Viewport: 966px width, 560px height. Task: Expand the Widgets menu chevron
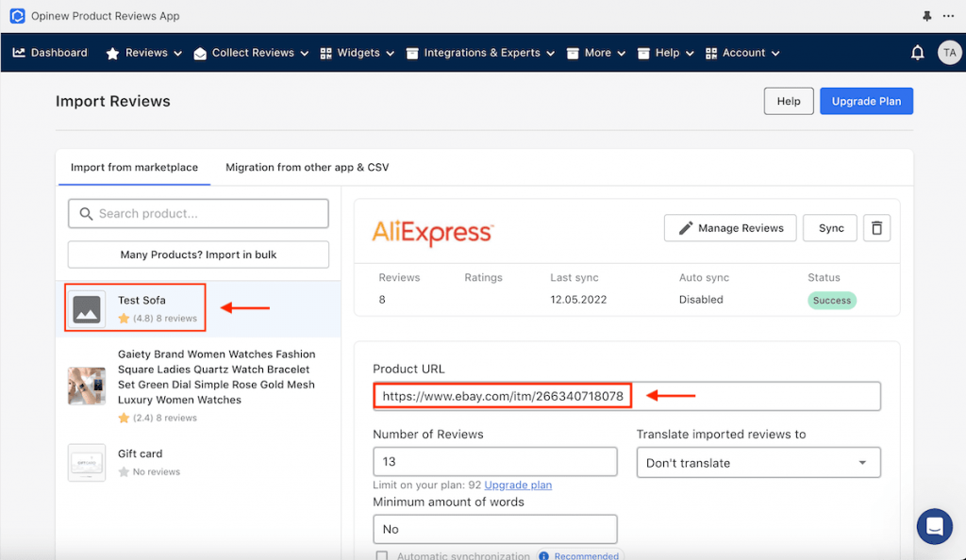(390, 54)
